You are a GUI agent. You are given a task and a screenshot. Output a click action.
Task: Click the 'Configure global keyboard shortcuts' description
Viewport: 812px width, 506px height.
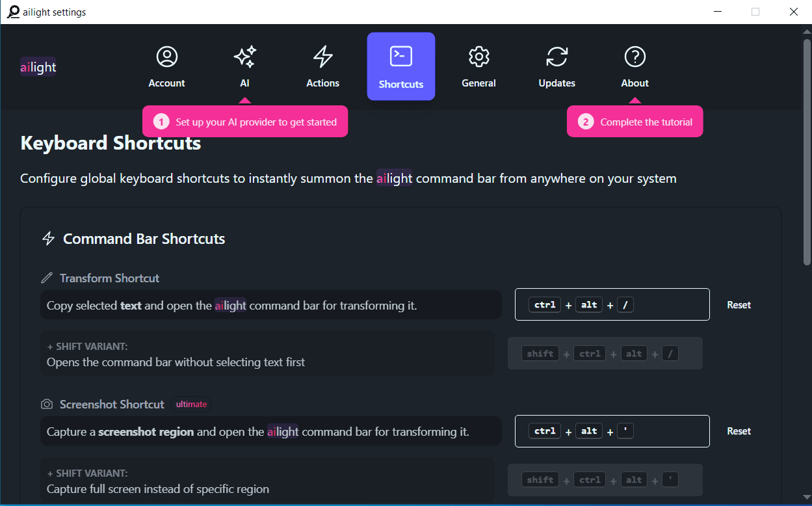348,179
